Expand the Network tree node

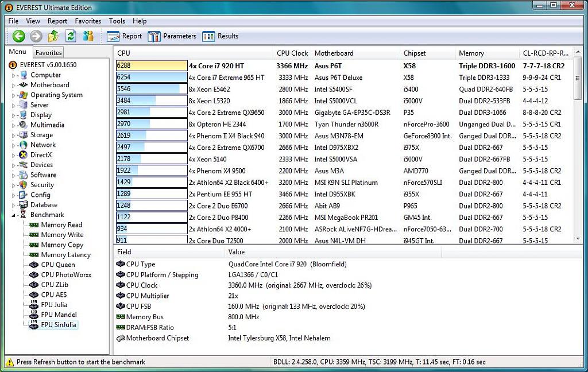[x=14, y=145]
